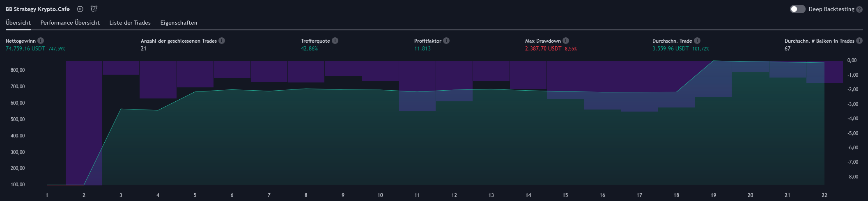Click the BB Strategy Krypto.Cafe title
Image resolution: width=868 pixels, height=201 pixels.
(x=38, y=9)
